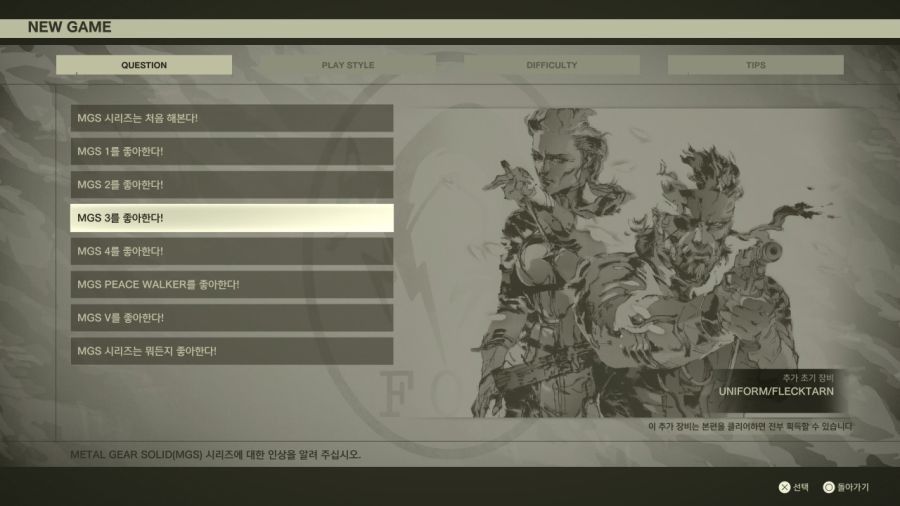This screenshot has width=900, height=506.
Task: Go to the TIPS tab
Action: tap(755, 65)
